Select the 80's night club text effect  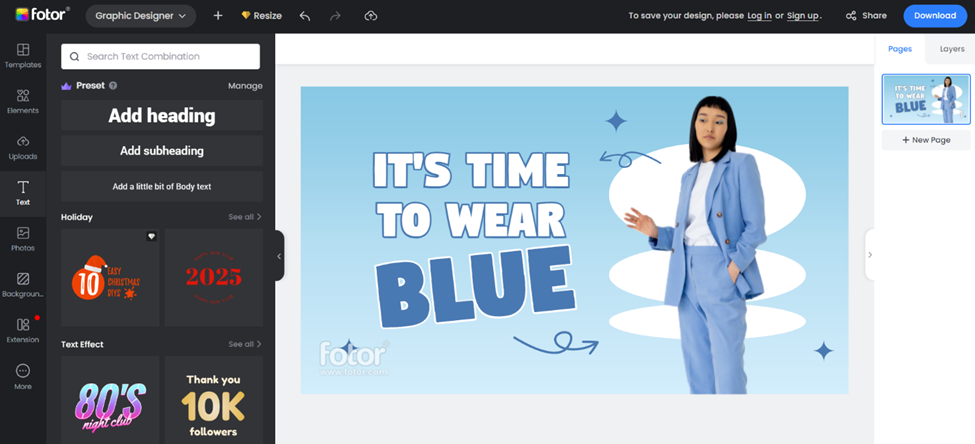[110, 400]
